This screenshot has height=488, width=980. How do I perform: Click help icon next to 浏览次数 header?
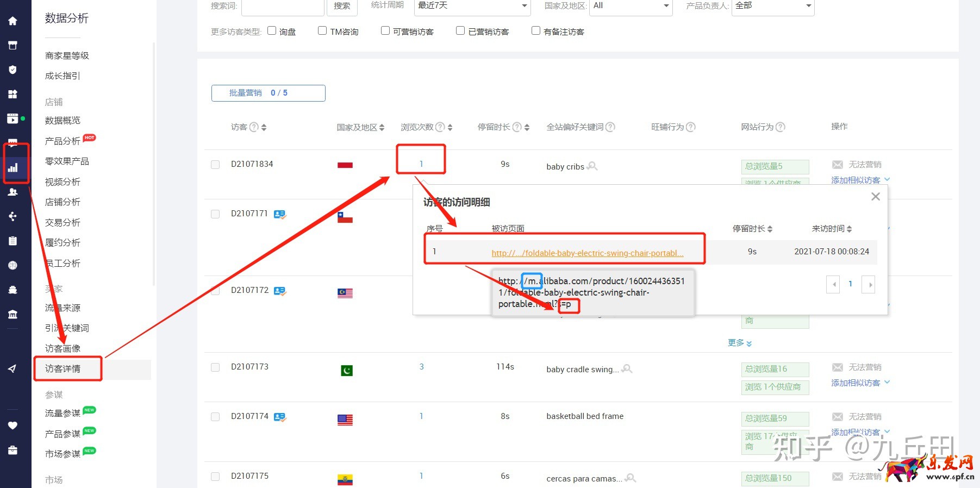(x=440, y=127)
